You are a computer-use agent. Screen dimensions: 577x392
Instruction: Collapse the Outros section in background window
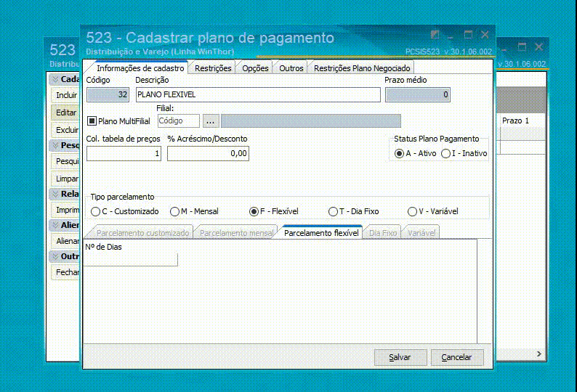click(55, 256)
